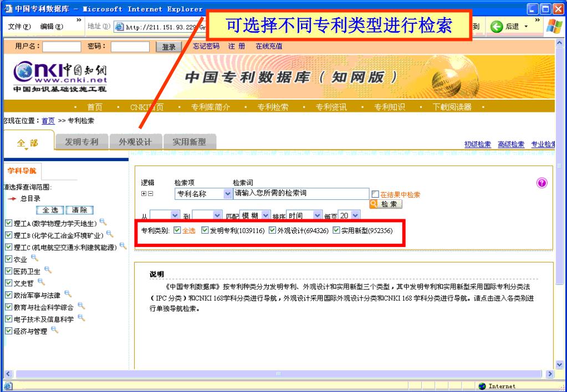Screen dimensions: 567x392
Task: Uncheck 发明专利(1039116) checkbox
Action: [x=205, y=230]
